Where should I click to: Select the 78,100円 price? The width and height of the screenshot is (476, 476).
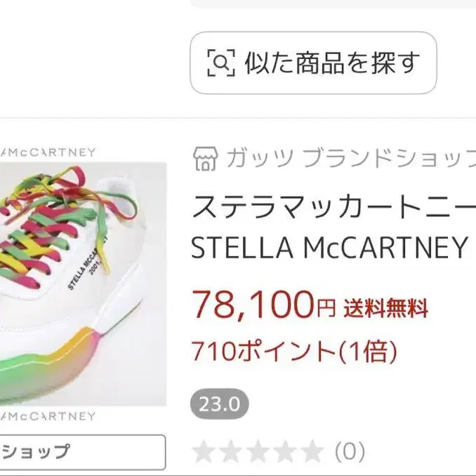tap(263, 305)
